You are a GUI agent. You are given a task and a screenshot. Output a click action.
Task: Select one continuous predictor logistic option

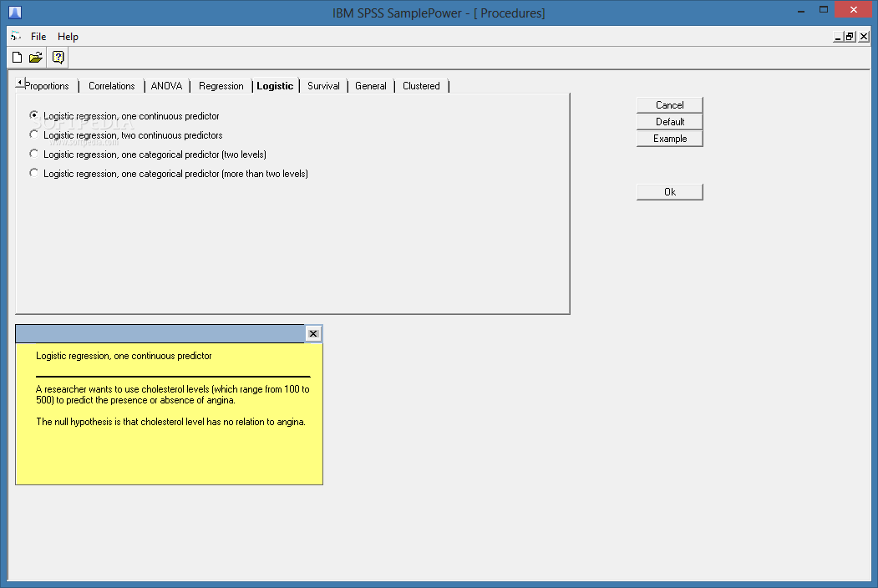pos(124,116)
